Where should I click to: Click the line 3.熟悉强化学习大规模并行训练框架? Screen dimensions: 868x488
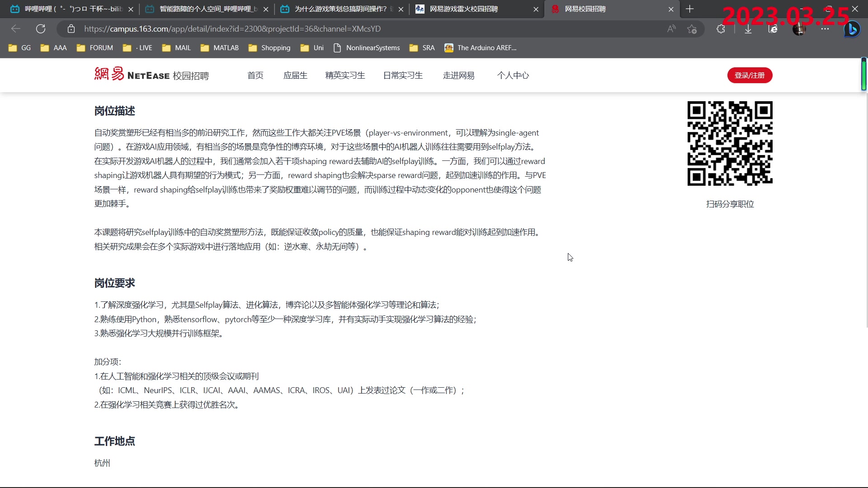point(159,333)
